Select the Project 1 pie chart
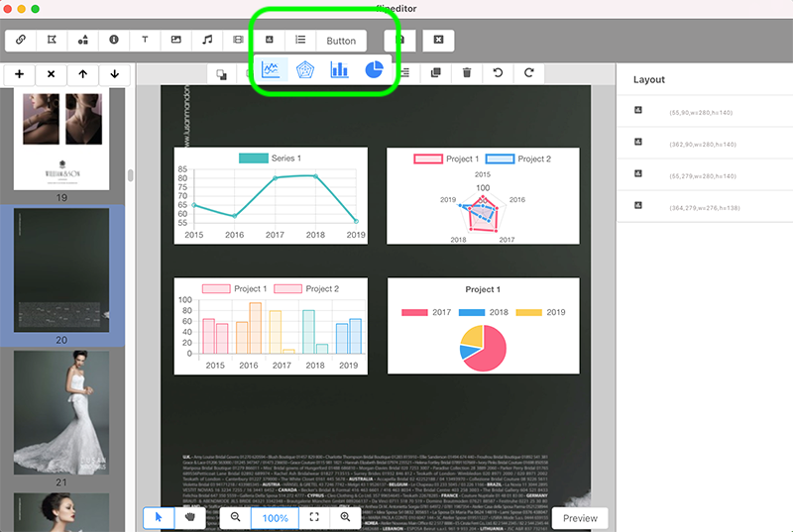The height and width of the screenshot is (532, 793). 484,326
